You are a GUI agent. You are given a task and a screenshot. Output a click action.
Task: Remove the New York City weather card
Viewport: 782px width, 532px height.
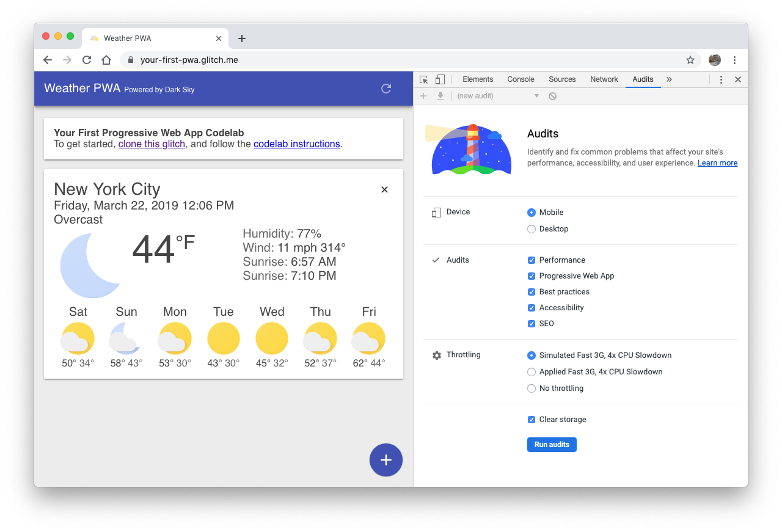384,189
